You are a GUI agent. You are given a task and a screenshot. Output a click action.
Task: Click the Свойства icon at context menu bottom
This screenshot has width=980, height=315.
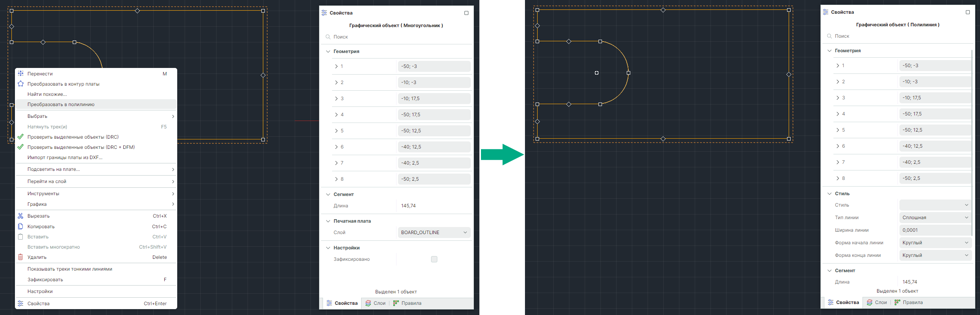(x=20, y=303)
